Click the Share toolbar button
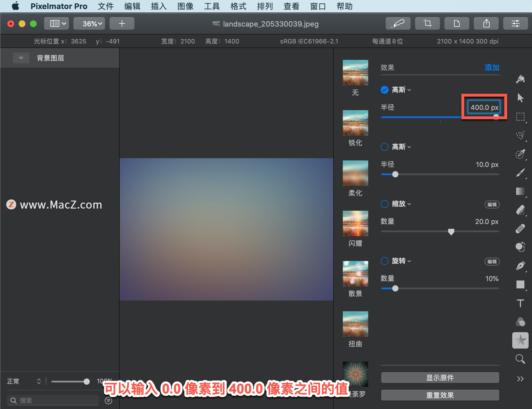 coord(486,23)
